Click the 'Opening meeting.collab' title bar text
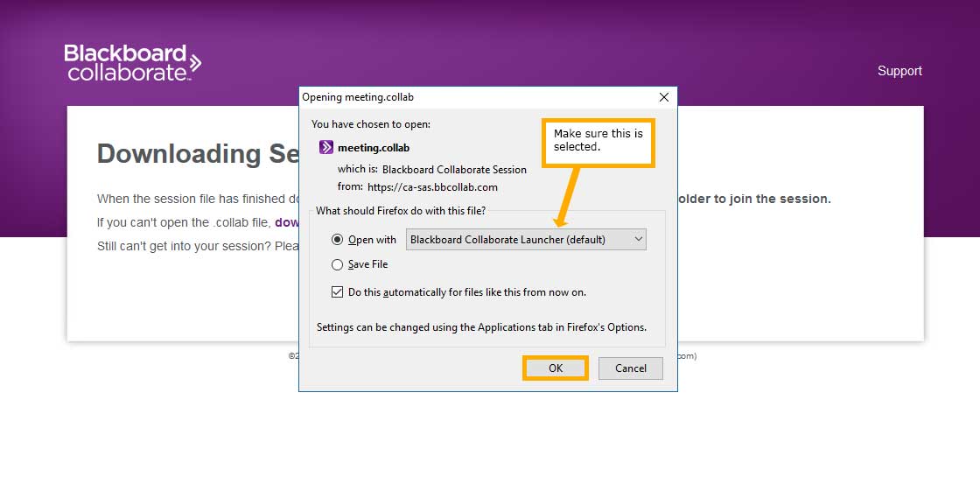This screenshot has height=498, width=980. [x=358, y=97]
